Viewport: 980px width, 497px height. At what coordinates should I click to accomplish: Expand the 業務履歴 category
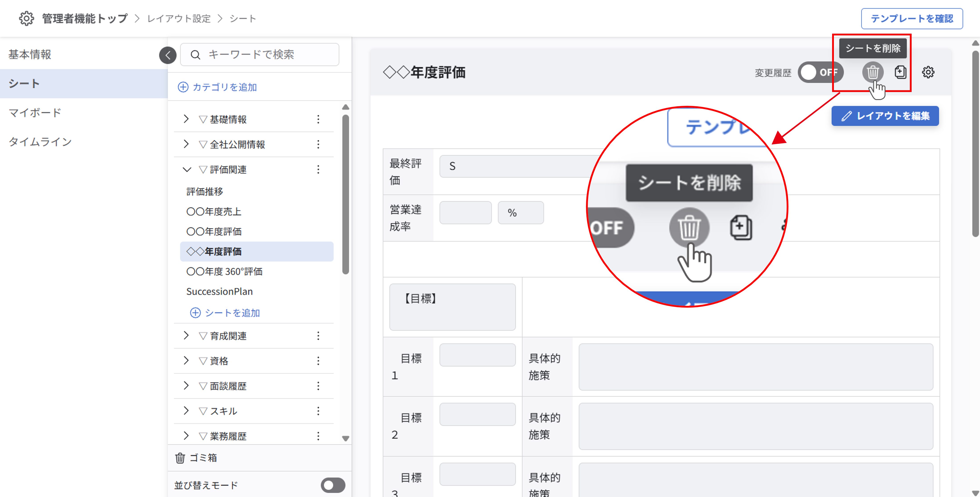186,436
